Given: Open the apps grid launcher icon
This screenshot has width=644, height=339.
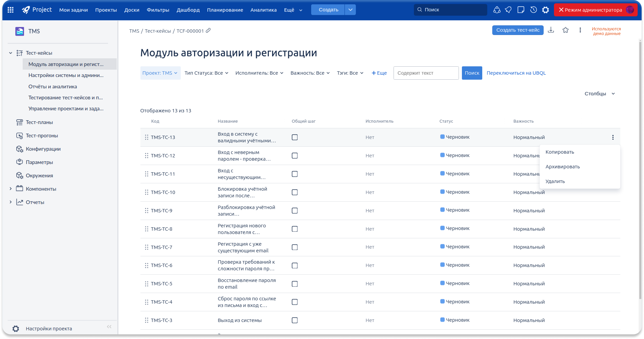Looking at the screenshot, I should coord(11,10).
